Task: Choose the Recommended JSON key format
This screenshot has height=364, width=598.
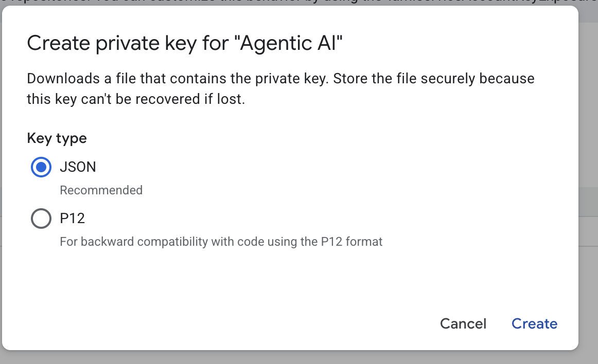Action: coord(41,167)
